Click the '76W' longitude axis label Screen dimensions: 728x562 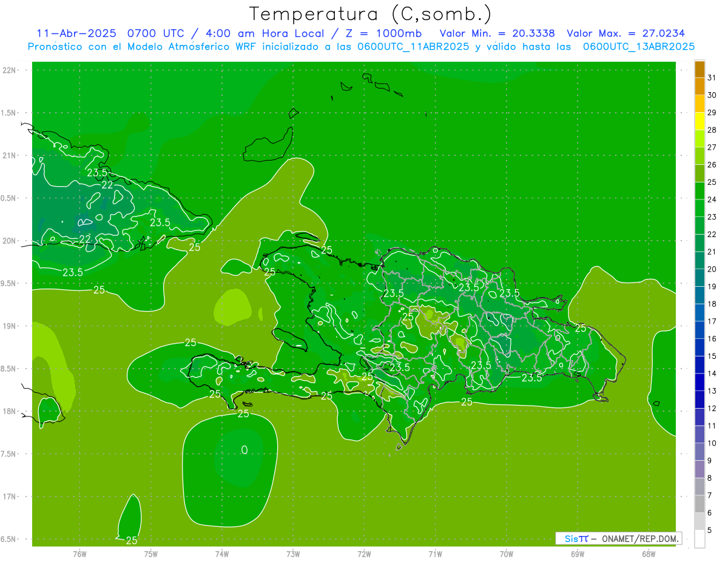coord(79,554)
